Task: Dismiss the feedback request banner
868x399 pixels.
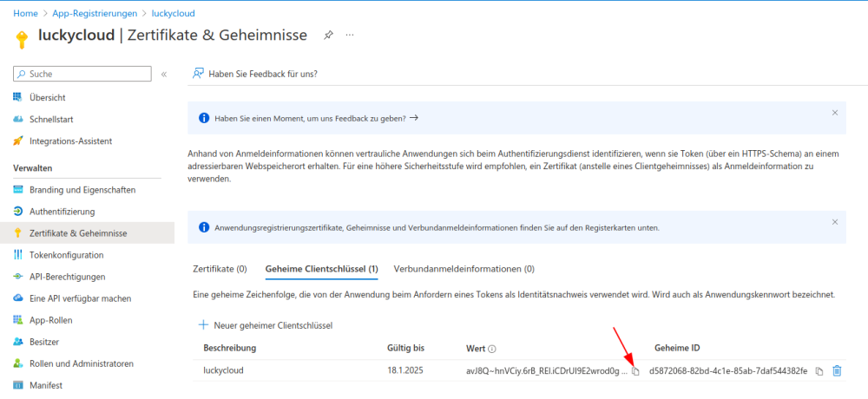Action: 835,113
